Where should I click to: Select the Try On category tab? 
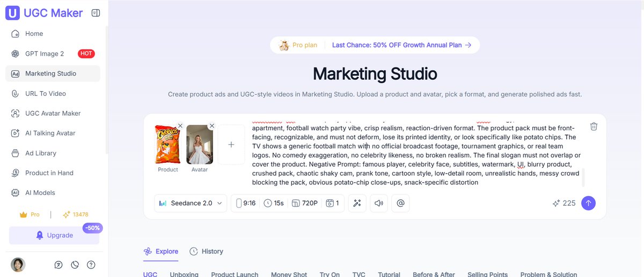click(x=330, y=274)
